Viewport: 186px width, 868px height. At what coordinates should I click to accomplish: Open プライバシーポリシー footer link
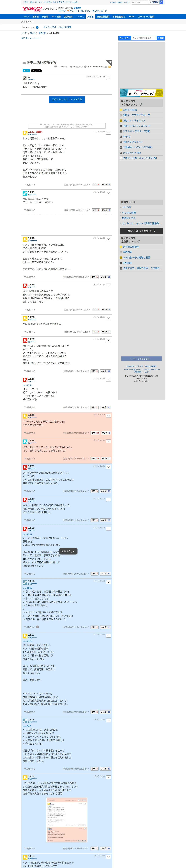pos(132,370)
